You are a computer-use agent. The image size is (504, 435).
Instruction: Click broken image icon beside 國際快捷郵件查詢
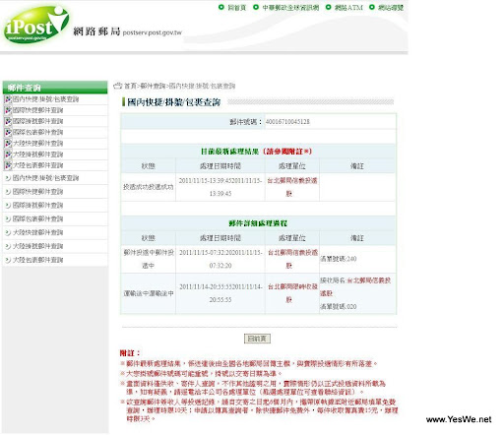tap(8, 110)
